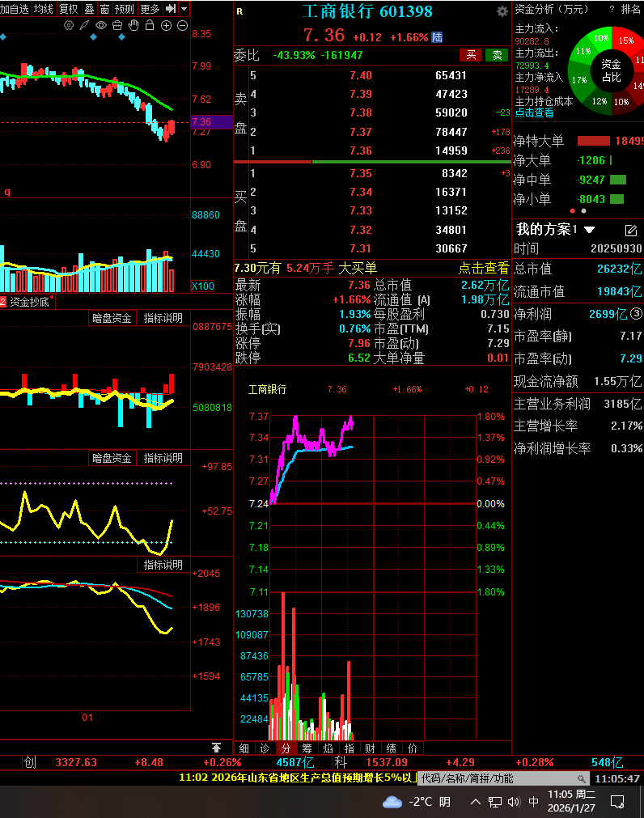Switch to the 细 detail tab

(x=244, y=748)
